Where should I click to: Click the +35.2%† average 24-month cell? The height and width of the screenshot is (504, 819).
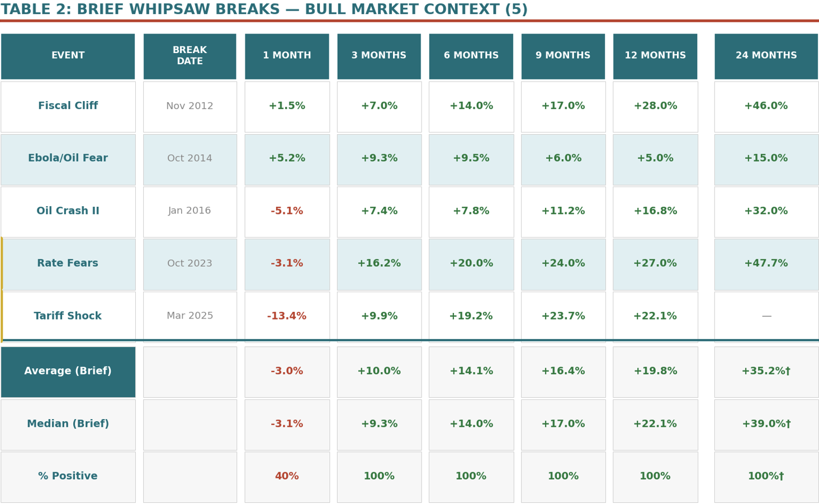766,372
